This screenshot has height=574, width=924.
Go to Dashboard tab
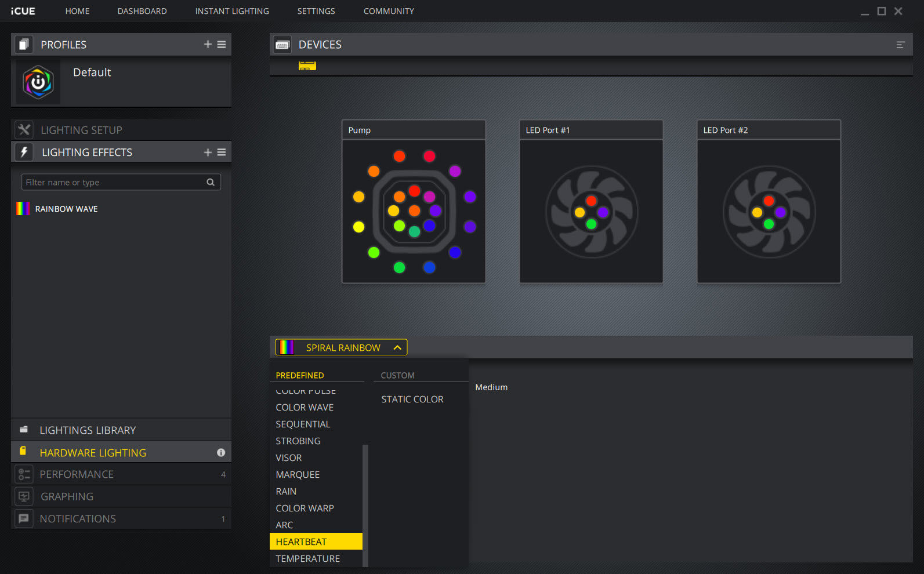pyautogui.click(x=142, y=11)
